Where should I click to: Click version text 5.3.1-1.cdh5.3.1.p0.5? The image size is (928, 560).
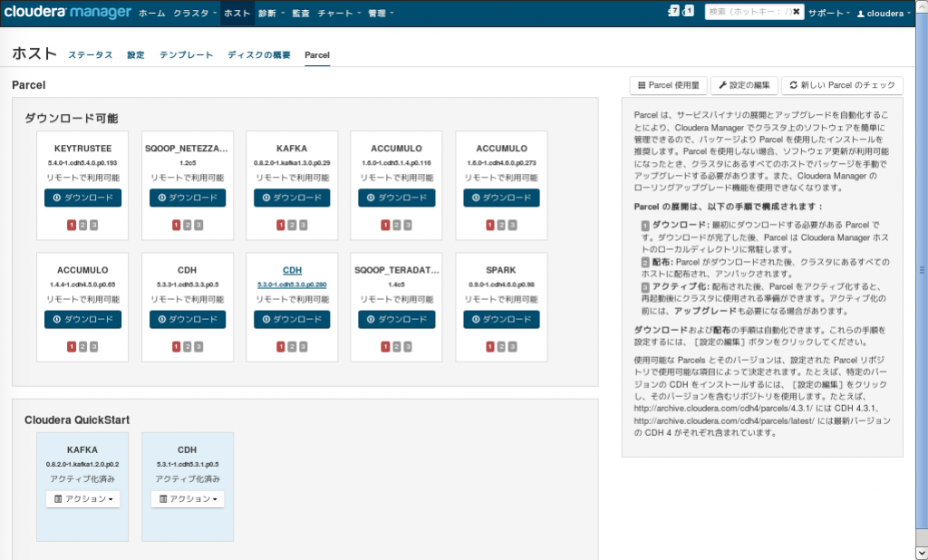coord(187,465)
